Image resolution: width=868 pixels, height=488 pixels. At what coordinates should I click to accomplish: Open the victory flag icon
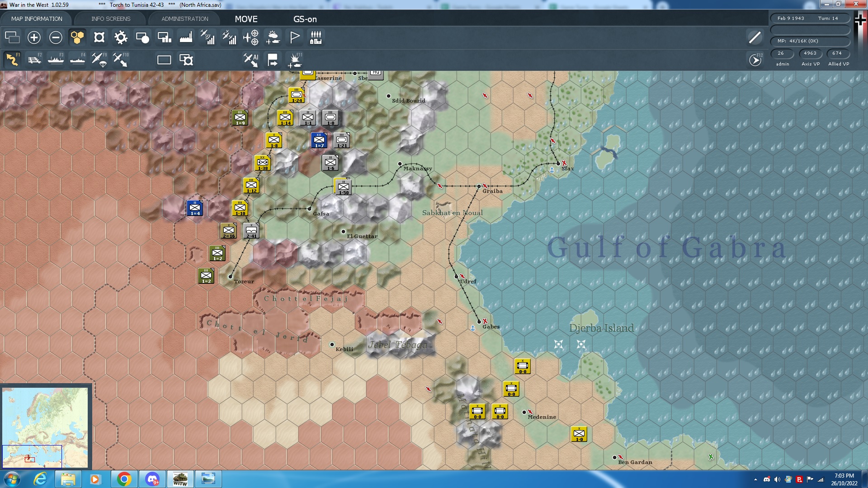[x=294, y=38]
